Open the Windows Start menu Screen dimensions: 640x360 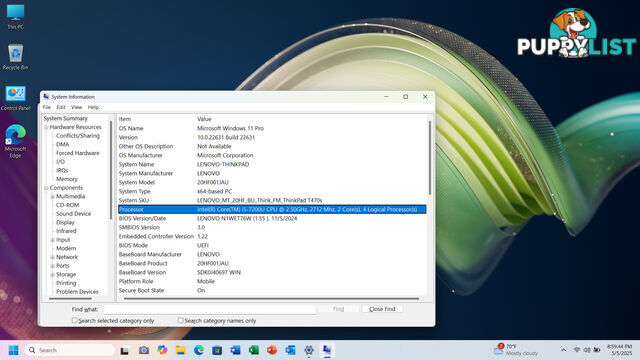(x=13, y=350)
